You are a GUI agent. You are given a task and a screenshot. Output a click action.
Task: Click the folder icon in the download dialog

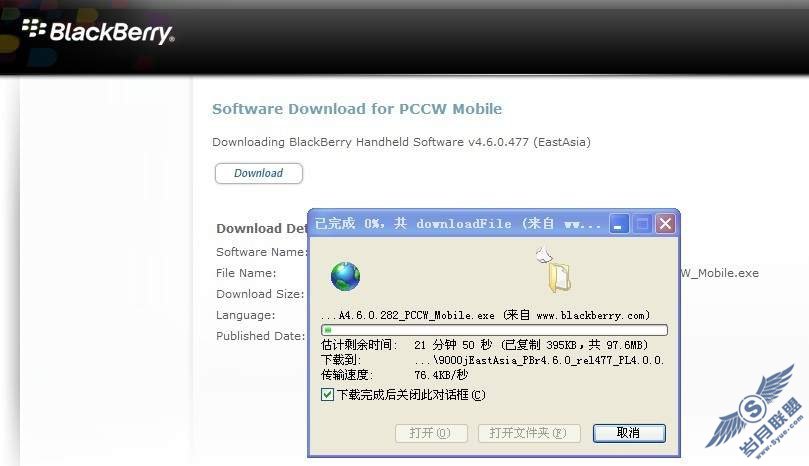coord(559,277)
